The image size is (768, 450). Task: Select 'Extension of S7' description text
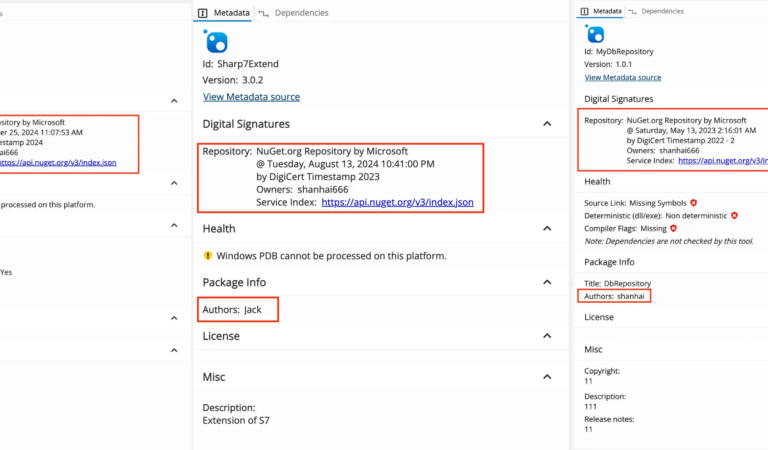[236, 420]
